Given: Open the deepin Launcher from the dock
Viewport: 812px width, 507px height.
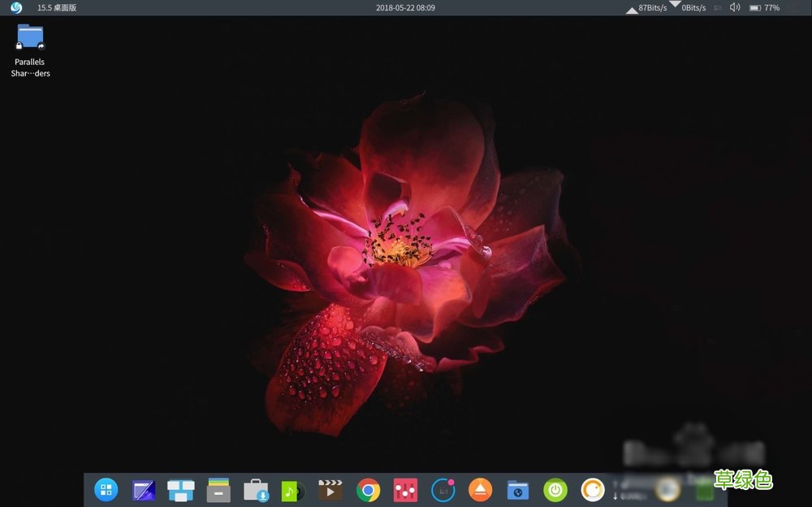Looking at the screenshot, I should (x=106, y=490).
